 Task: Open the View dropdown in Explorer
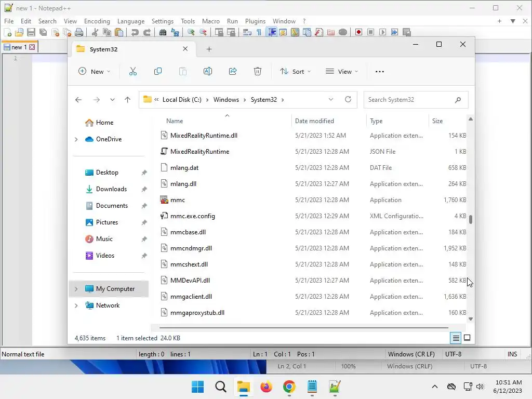(342, 72)
